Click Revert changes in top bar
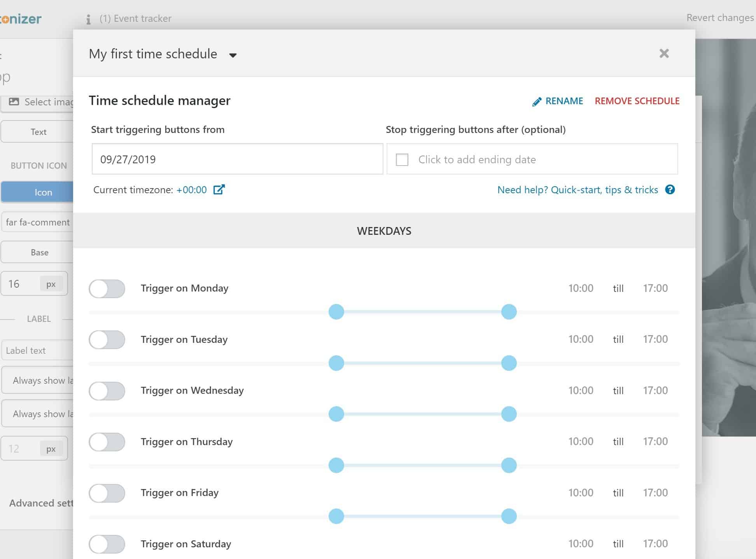The image size is (756, 559). (x=720, y=18)
